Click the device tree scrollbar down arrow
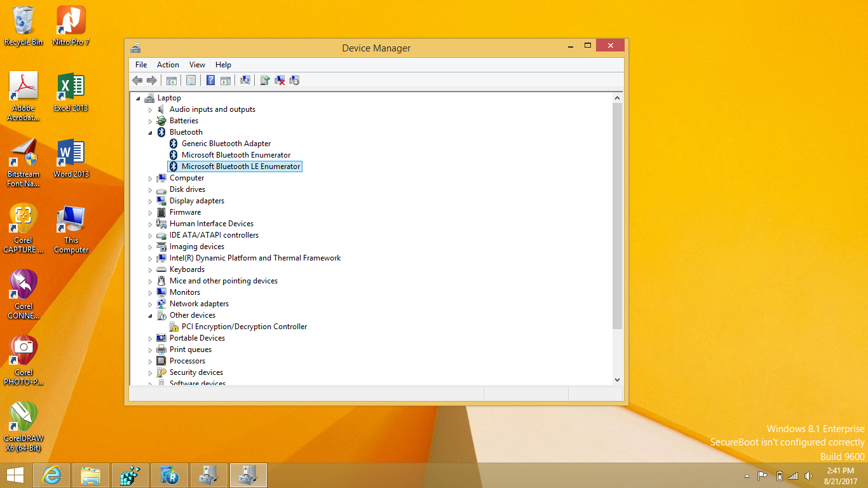This screenshot has height=488, width=868. [617, 380]
